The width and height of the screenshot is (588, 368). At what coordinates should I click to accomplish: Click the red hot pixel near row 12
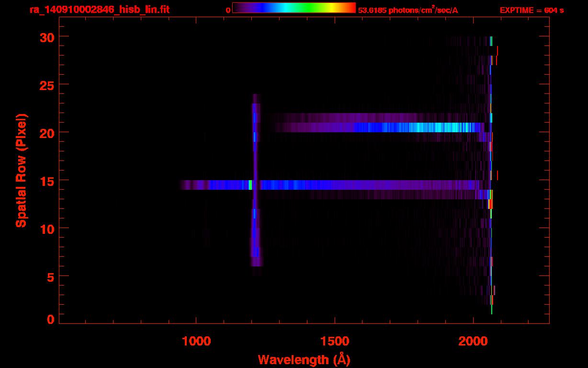tap(490, 204)
